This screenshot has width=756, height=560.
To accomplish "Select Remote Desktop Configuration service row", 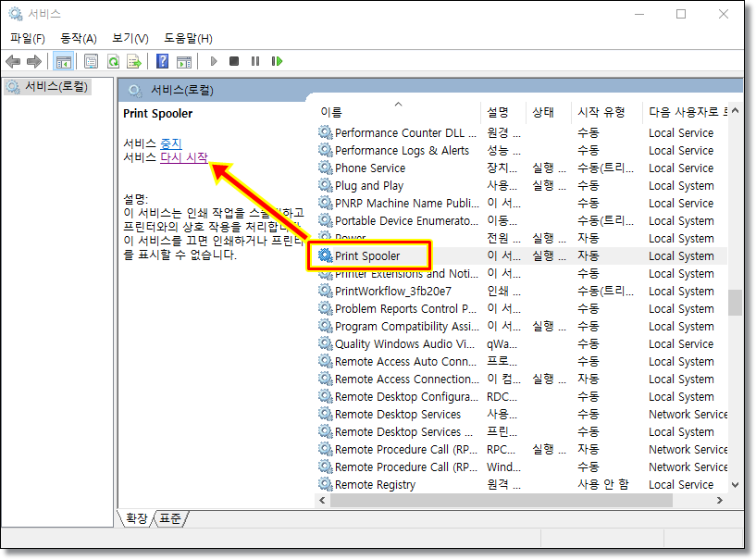I will (523, 396).
